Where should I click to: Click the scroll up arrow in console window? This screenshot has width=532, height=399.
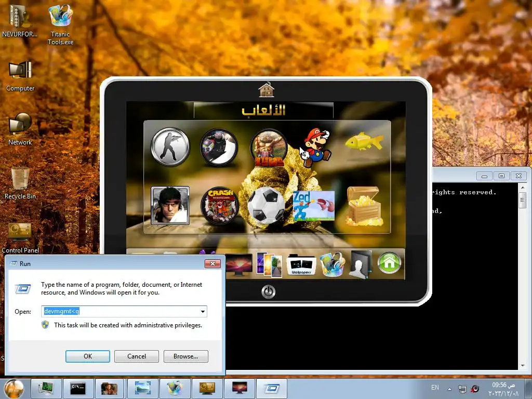click(523, 187)
